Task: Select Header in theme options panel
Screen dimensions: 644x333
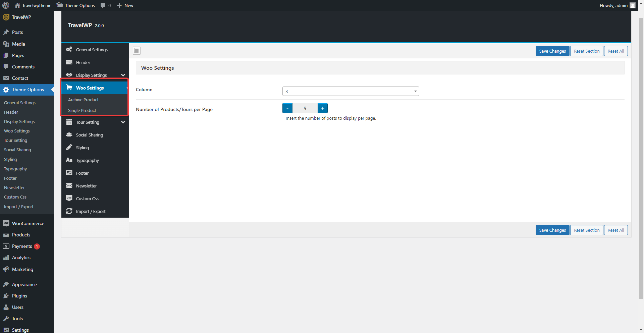Action: (x=95, y=62)
